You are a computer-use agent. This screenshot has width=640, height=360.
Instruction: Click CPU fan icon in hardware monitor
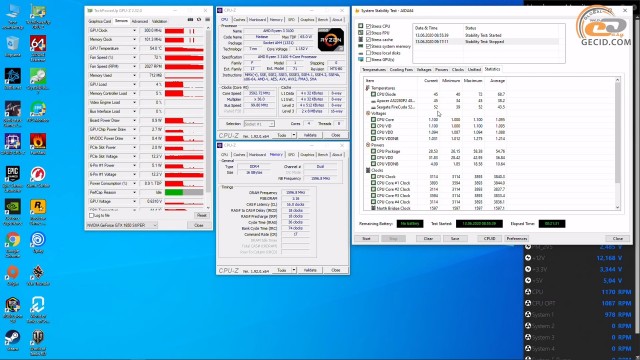[528, 292]
